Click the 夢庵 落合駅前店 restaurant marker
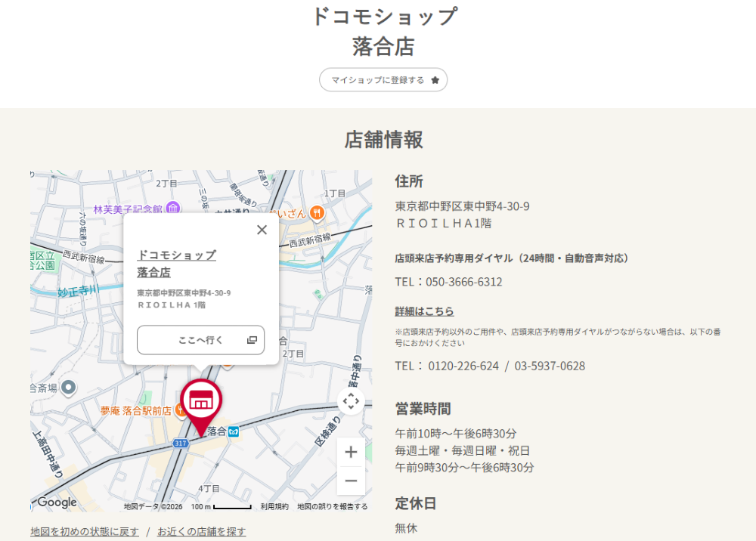This screenshot has height=541, width=756. 180,410
